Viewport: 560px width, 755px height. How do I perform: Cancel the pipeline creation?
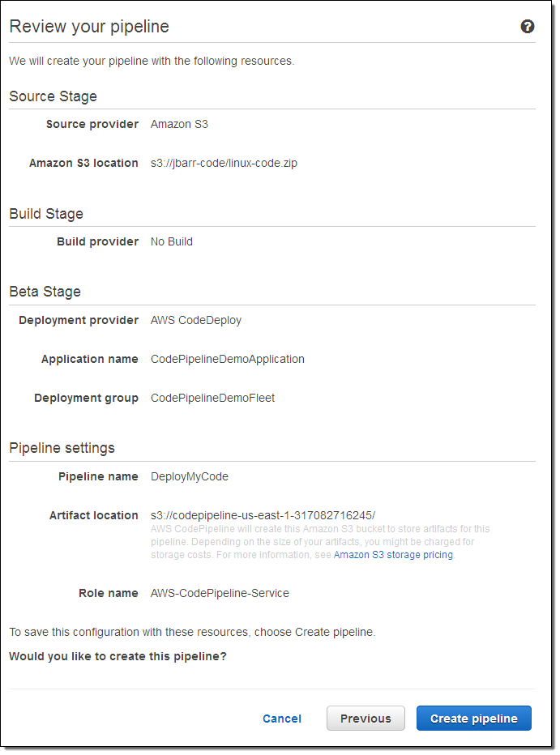pos(282,719)
